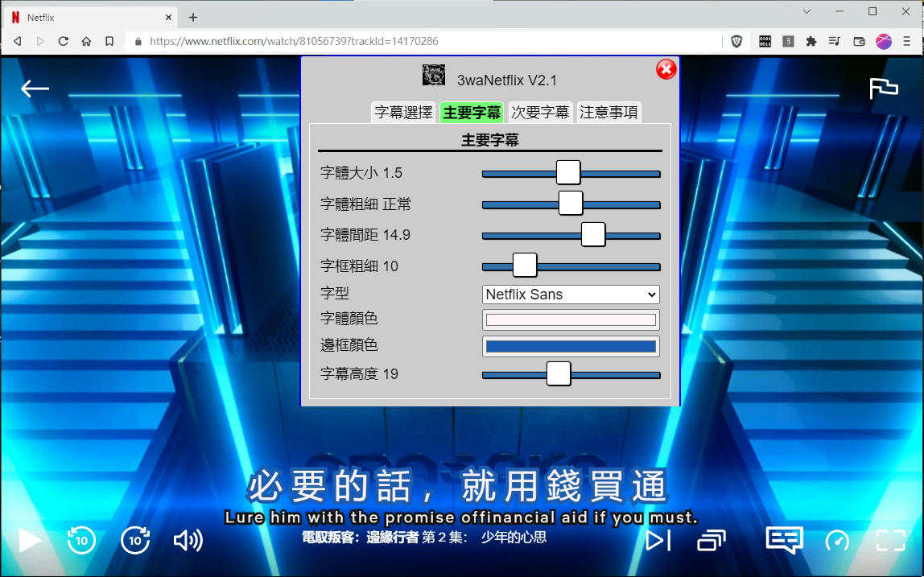Click the 字框粗細 10 label

click(360, 266)
